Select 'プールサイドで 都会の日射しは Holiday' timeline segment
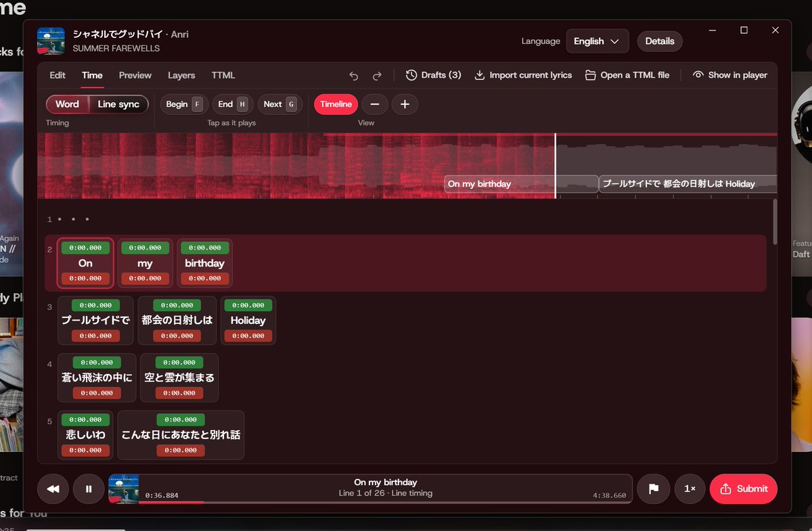Viewport: 812px width, 531px height. pyautogui.click(x=687, y=184)
